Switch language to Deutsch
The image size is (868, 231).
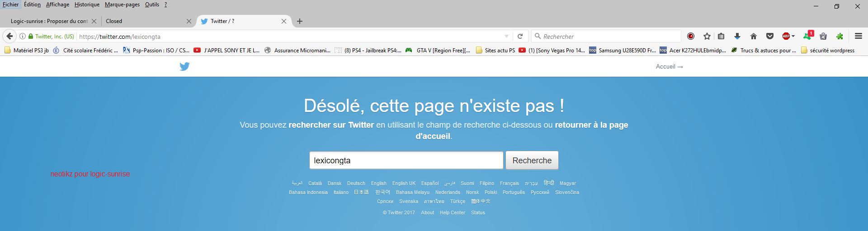[x=356, y=183]
